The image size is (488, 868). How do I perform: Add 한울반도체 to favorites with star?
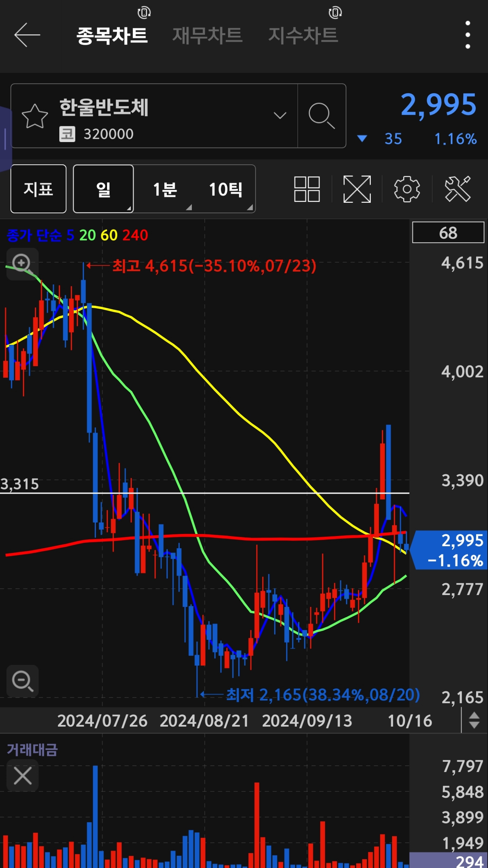click(x=35, y=116)
